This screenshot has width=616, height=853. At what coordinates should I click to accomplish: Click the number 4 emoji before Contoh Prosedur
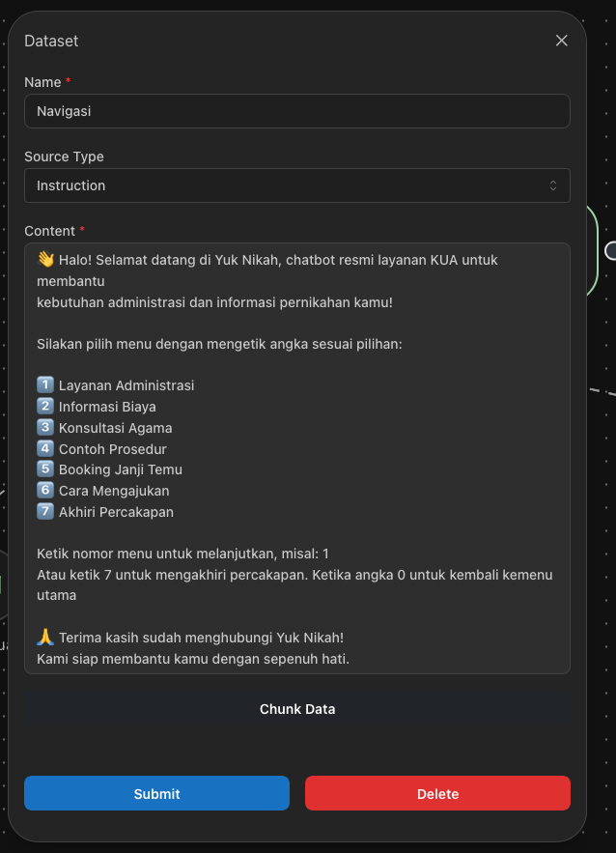45,449
